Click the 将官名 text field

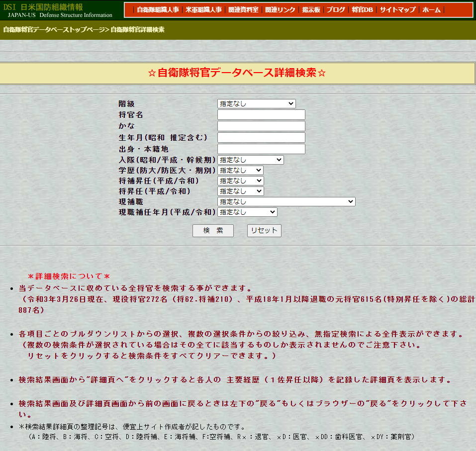pyautogui.click(x=261, y=115)
